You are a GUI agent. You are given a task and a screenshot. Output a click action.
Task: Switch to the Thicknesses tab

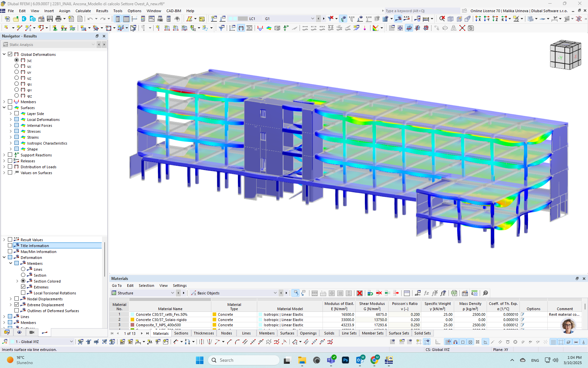[x=203, y=333]
